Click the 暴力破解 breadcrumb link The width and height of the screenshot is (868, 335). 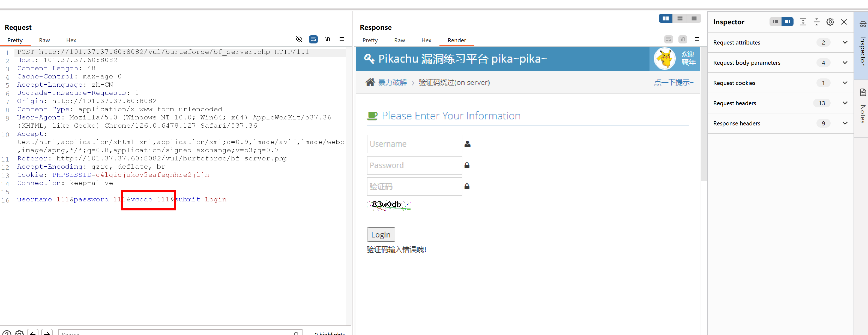pos(392,82)
